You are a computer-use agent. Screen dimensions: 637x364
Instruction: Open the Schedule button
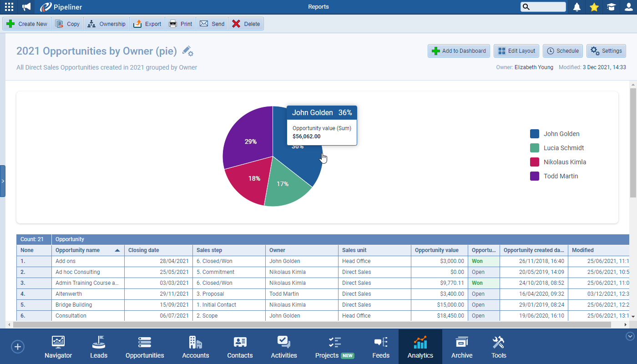click(563, 51)
